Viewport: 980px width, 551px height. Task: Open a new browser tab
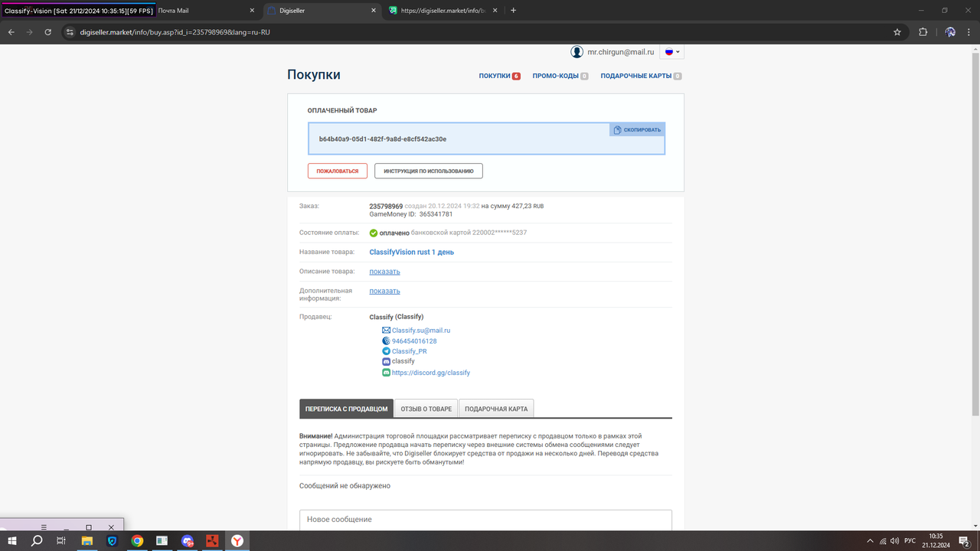coord(513,11)
